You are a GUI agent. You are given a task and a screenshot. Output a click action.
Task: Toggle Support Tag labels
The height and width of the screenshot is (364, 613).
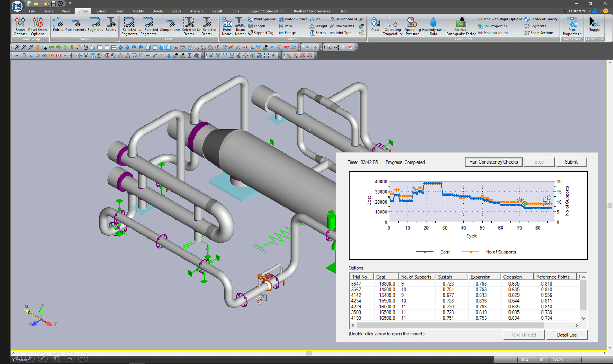pos(261,33)
